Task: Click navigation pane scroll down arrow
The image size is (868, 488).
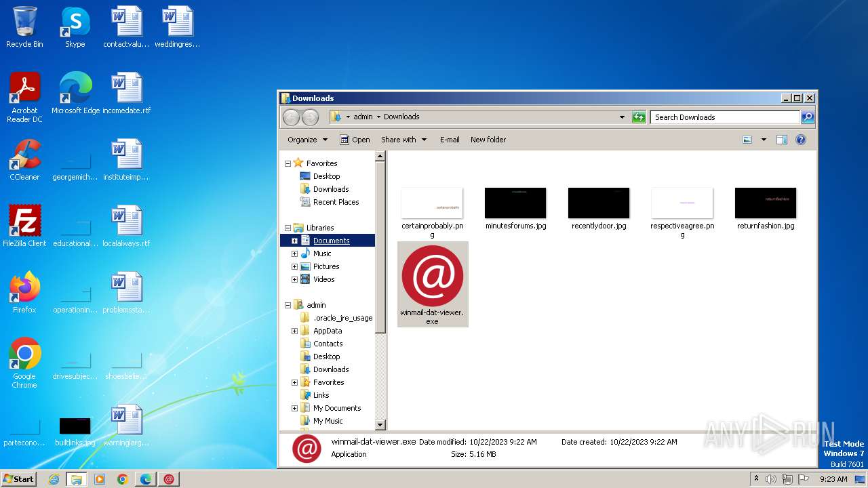Action: click(380, 425)
